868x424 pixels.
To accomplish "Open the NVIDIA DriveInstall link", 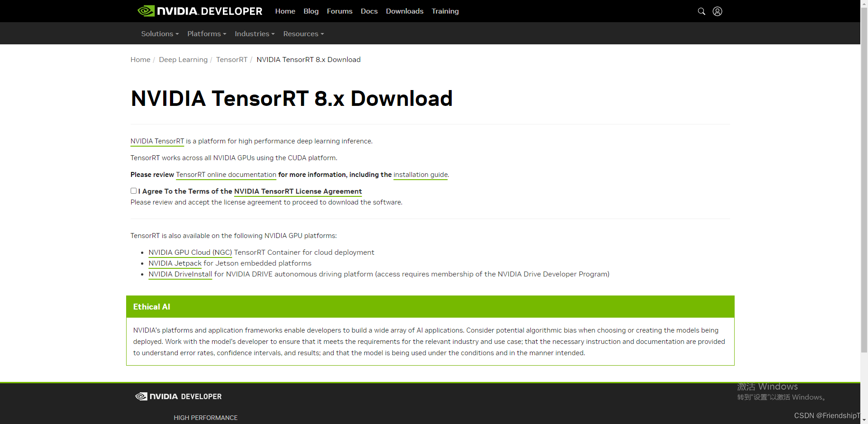I will [x=180, y=274].
